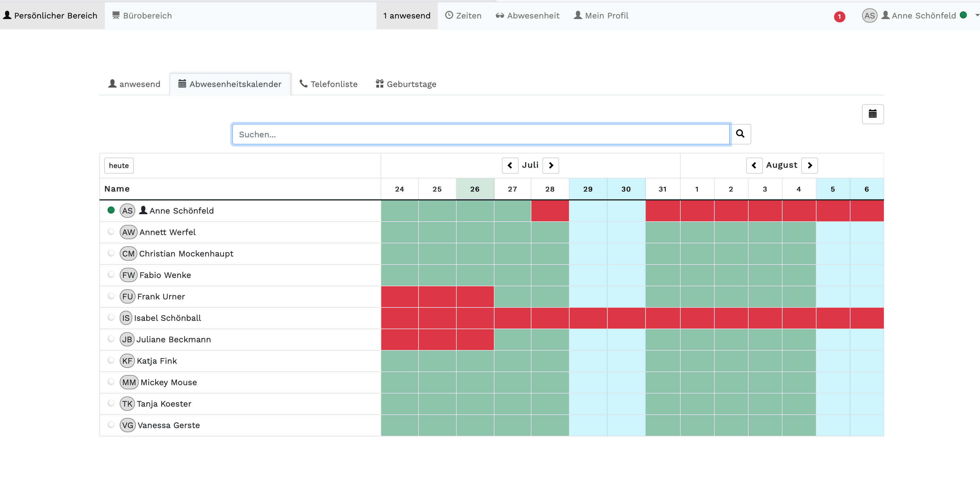
Task: Open the Telefonliste tab
Action: [329, 84]
